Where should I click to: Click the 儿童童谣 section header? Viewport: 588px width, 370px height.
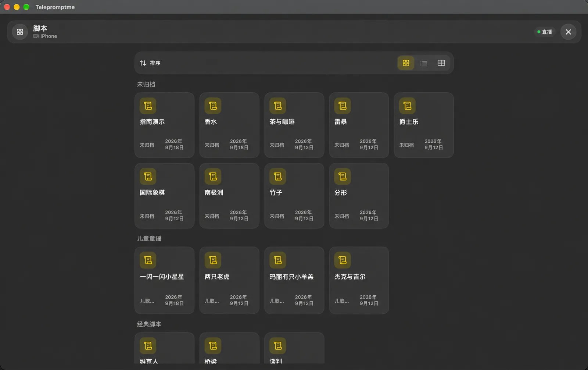pyautogui.click(x=149, y=239)
